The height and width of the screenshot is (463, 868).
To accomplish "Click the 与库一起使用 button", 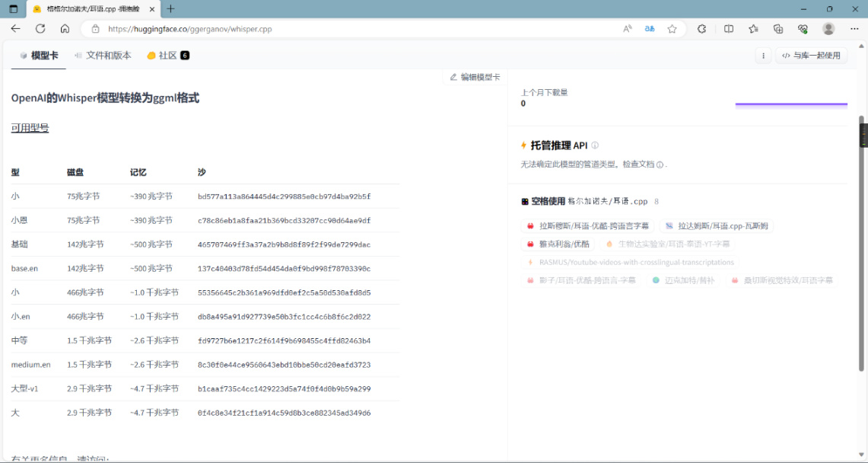I will tap(812, 56).
